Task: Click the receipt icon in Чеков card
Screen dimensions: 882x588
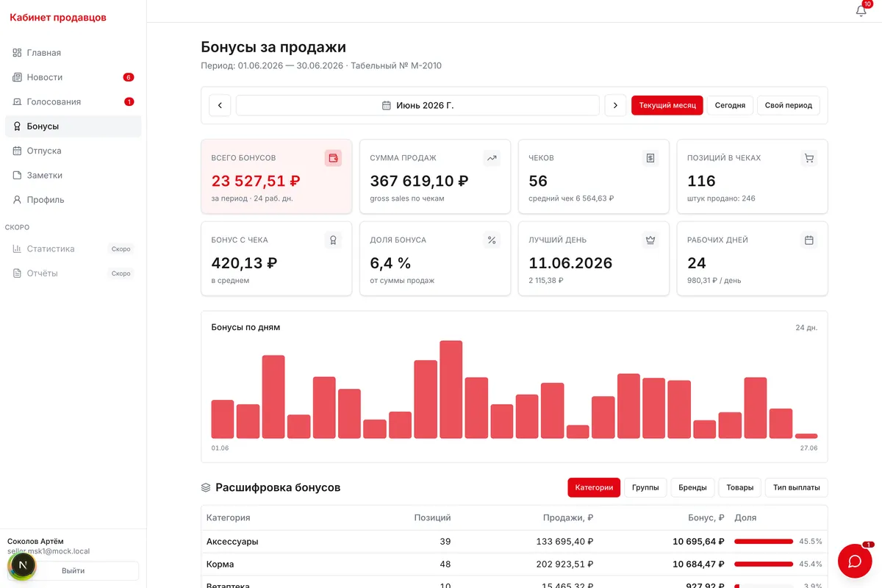Action: coord(650,158)
